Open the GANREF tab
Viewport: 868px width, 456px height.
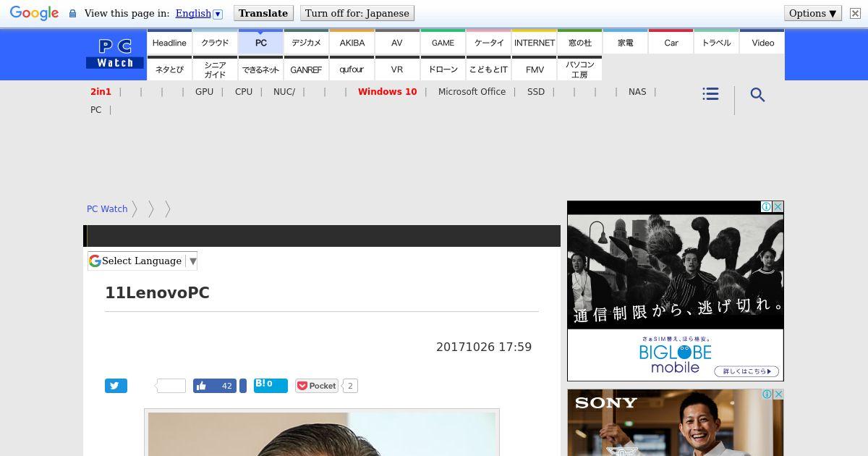pyautogui.click(x=306, y=69)
